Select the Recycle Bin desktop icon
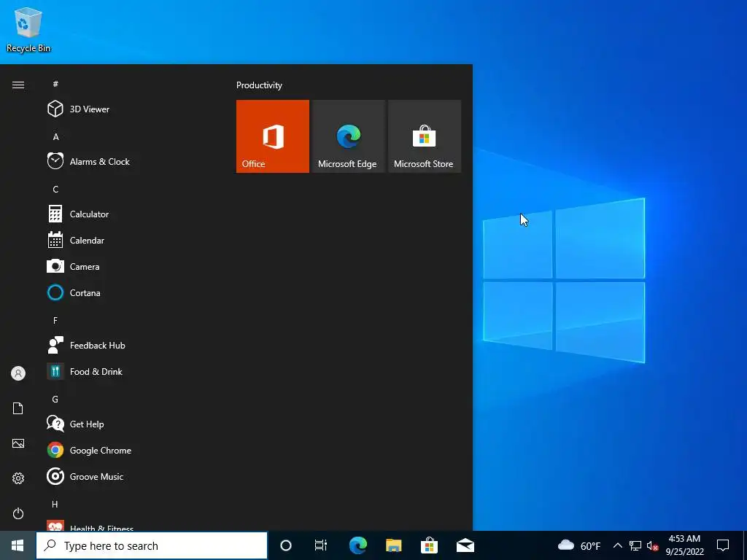Image resolution: width=747 pixels, height=560 pixels. click(28, 29)
